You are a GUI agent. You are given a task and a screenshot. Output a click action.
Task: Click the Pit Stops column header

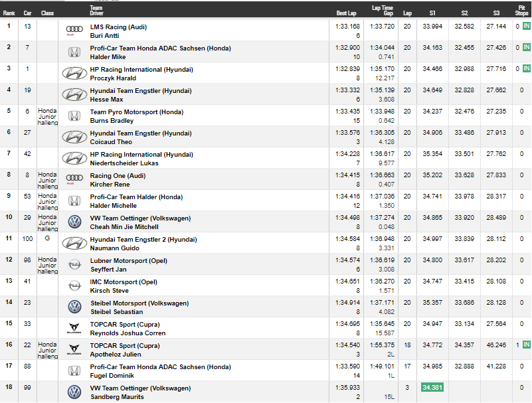(522, 11)
